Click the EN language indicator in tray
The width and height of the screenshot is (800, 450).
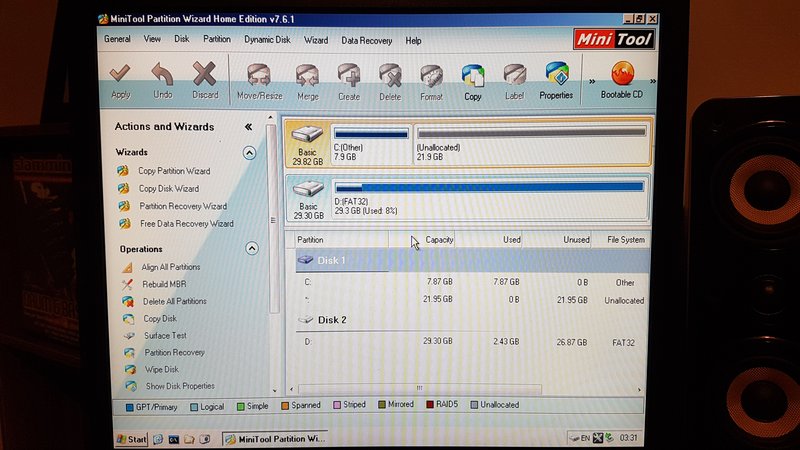pos(585,438)
